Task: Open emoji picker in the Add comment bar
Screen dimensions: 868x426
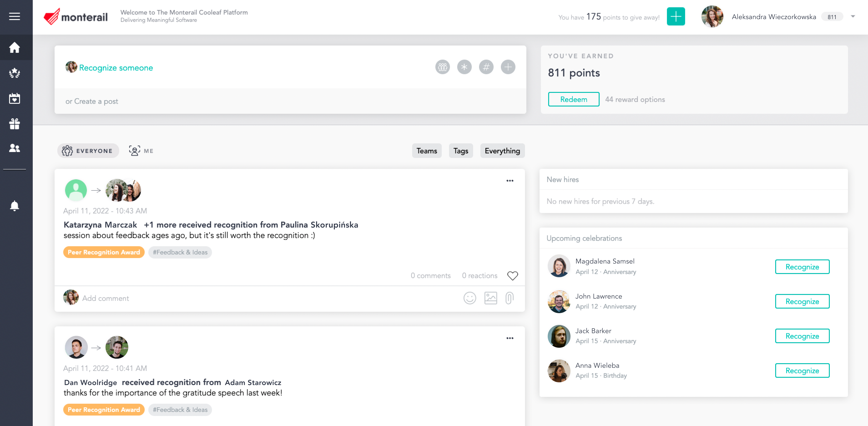Action: tap(470, 298)
